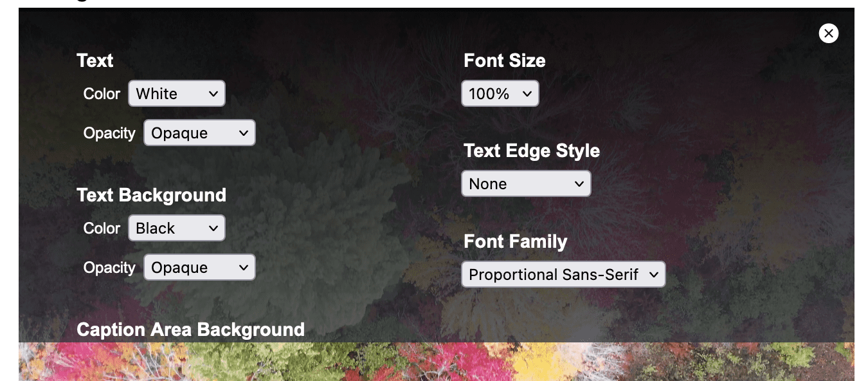Click the Text Edge Style heading
The image size is (868, 381).
coord(531,151)
